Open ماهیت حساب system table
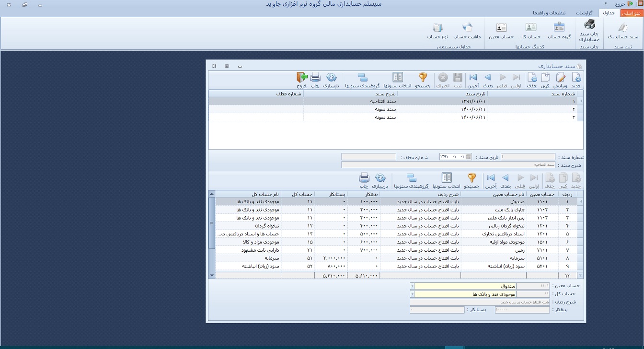Viewport: 644px width, 349px height. point(467,31)
